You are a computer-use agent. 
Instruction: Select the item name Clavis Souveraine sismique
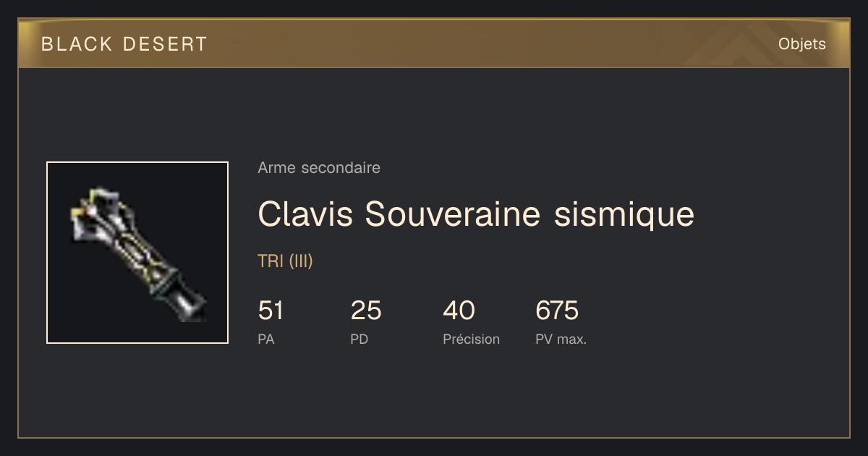tap(476, 214)
